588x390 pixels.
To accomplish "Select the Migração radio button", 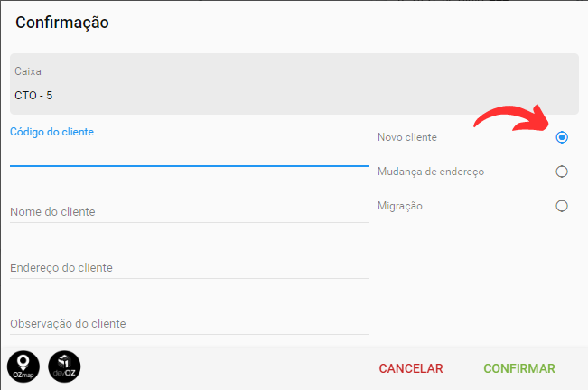I will (x=562, y=206).
